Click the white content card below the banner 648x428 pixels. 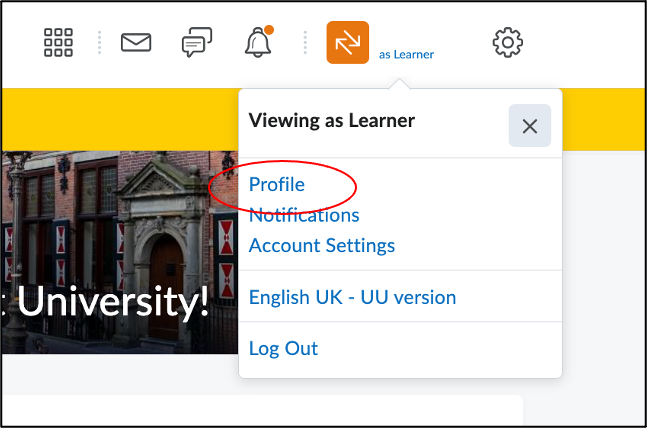click(260, 411)
